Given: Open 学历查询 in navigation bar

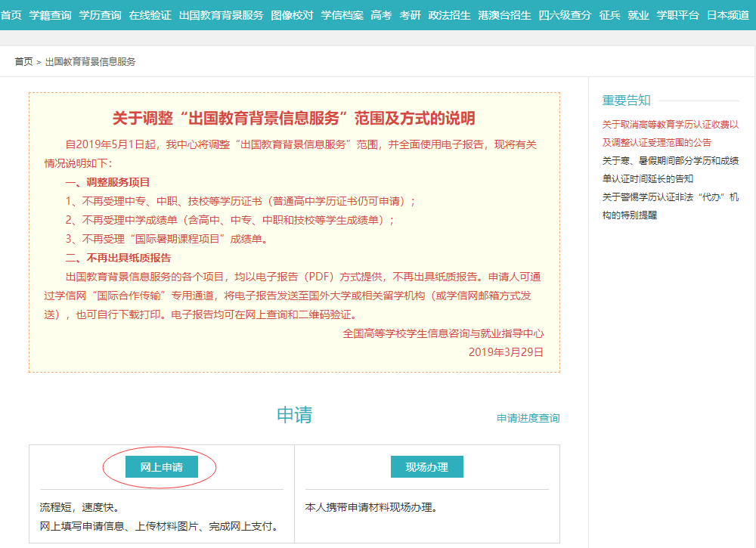Looking at the screenshot, I should 101,15.
